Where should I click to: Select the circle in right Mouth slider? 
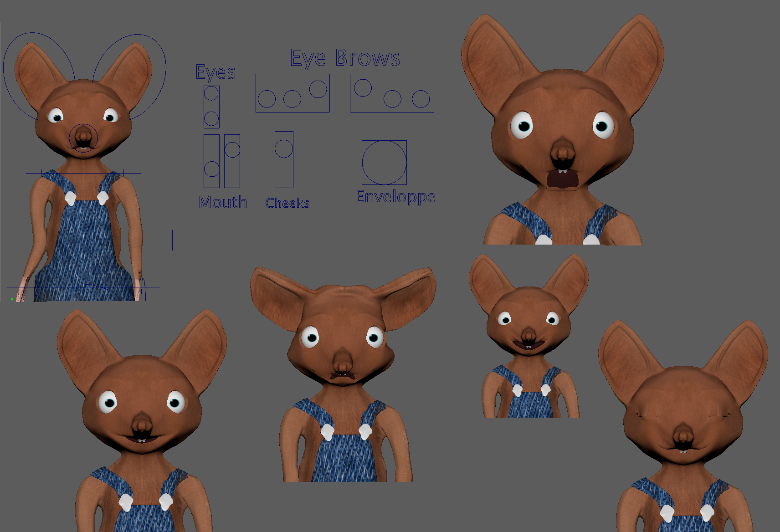[x=232, y=149]
